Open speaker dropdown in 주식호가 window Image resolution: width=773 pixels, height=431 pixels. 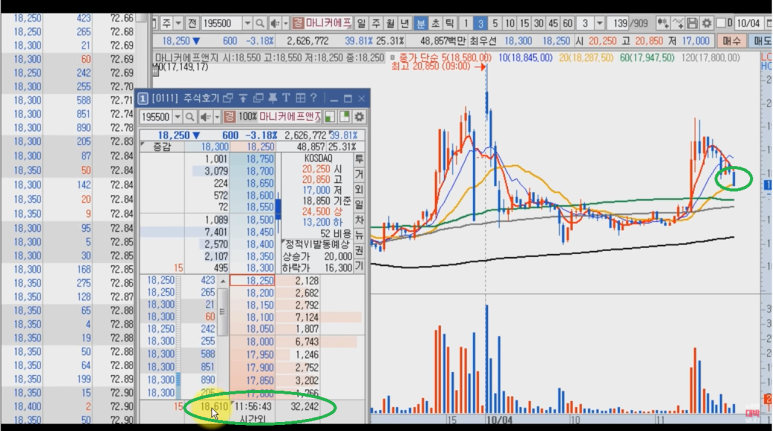216,117
